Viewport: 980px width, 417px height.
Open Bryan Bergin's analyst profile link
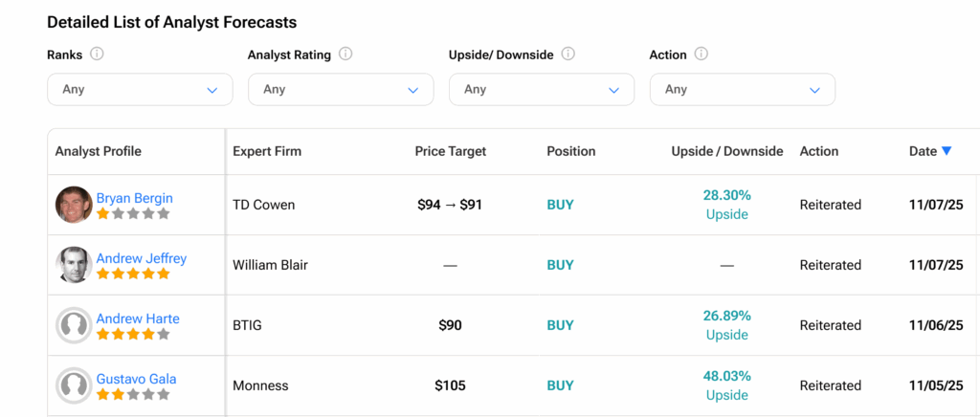click(134, 198)
